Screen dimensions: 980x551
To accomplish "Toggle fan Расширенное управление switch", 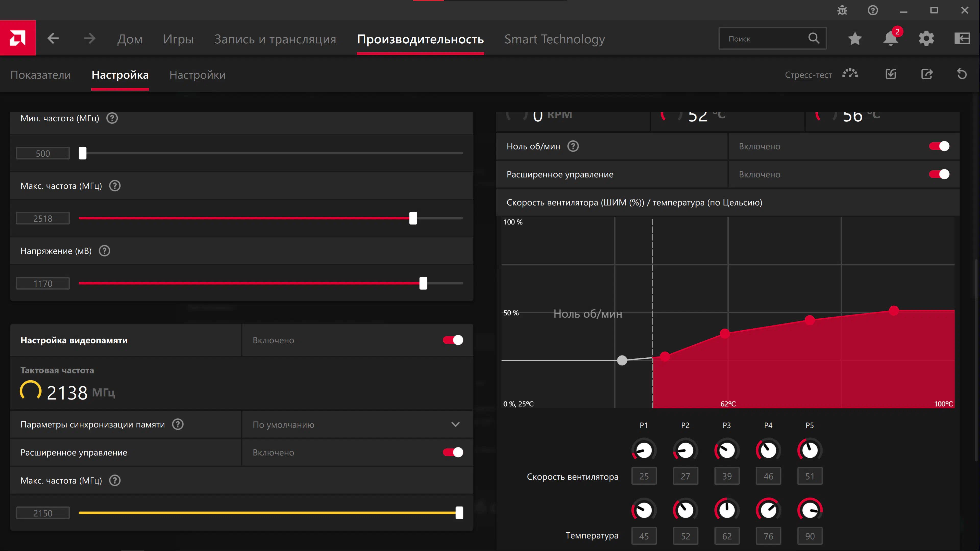I will (939, 174).
